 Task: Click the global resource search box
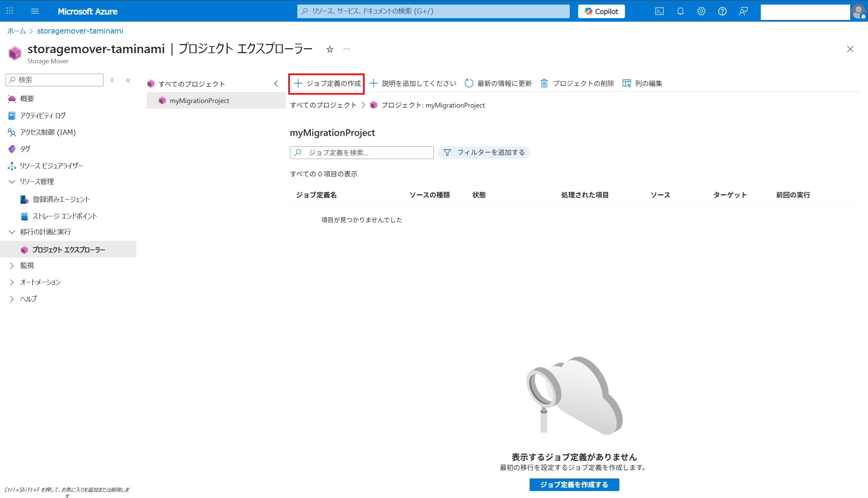(x=433, y=11)
